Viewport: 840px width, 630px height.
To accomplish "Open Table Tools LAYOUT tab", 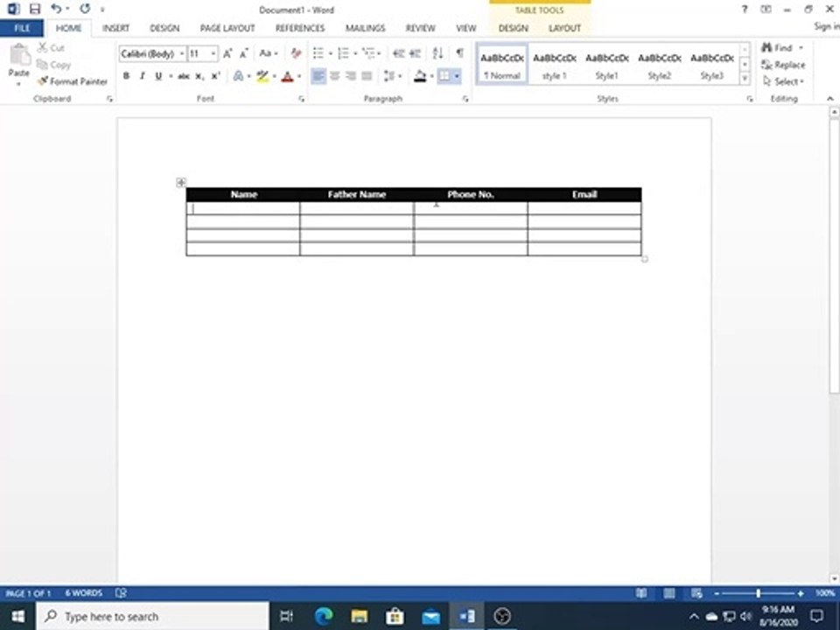I will coord(564,28).
